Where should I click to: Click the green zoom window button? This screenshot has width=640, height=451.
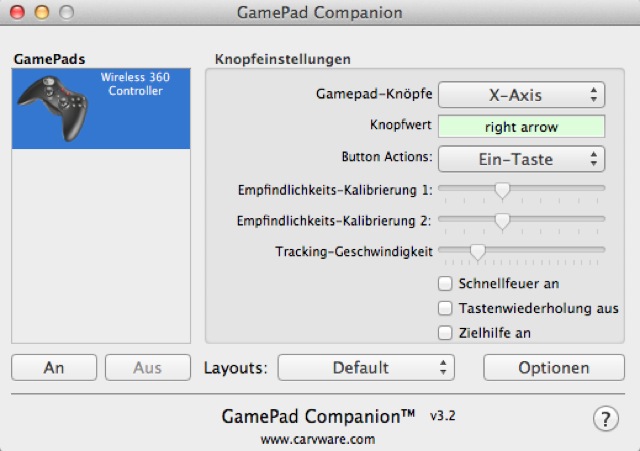pyautogui.click(x=65, y=13)
